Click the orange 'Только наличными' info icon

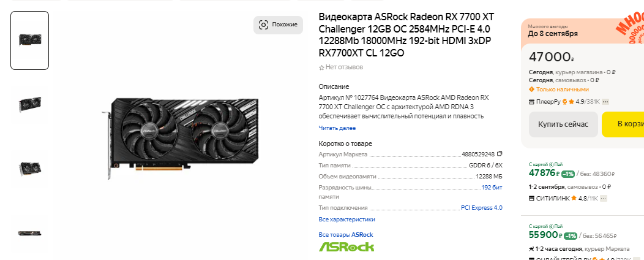coord(531,90)
